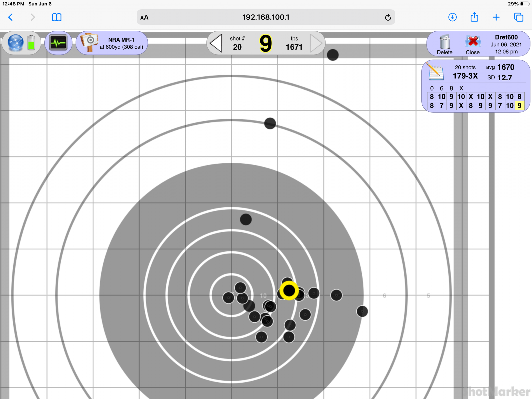Select yellow-ringed current shot on target

(289, 290)
